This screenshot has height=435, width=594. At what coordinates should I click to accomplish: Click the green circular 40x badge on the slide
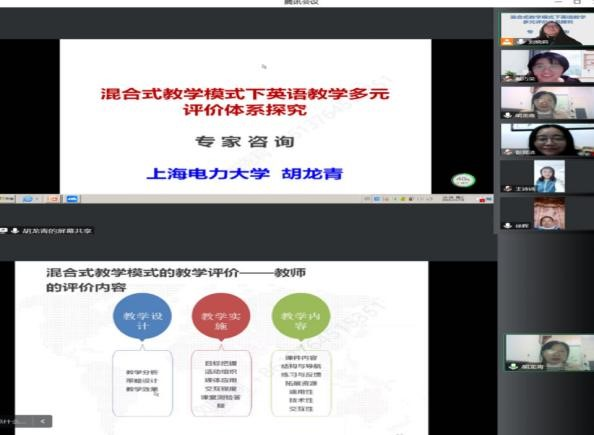point(463,180)
